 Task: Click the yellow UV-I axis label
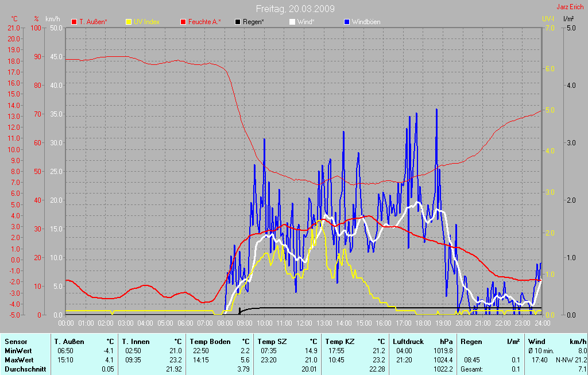(548, 19)
